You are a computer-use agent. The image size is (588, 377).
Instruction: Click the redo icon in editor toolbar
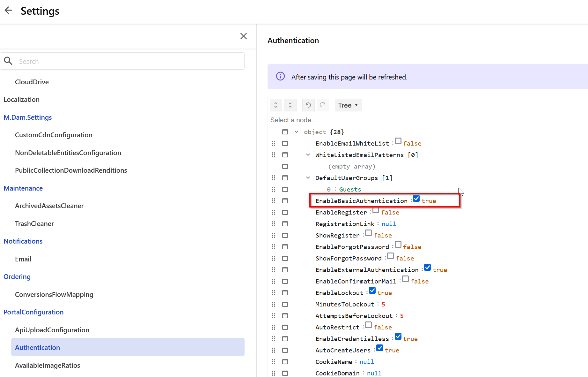pyautogui.click(x=322, y=105)
